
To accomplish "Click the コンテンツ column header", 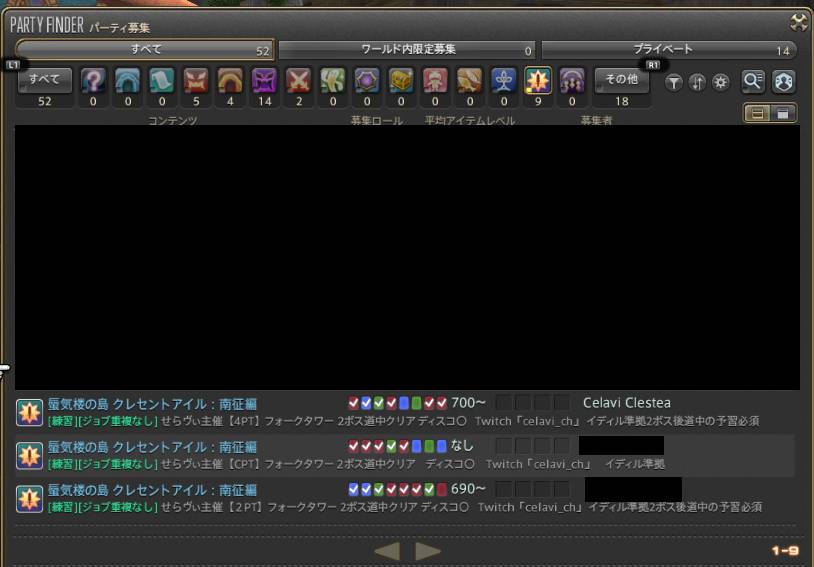I will coord(172,120).
